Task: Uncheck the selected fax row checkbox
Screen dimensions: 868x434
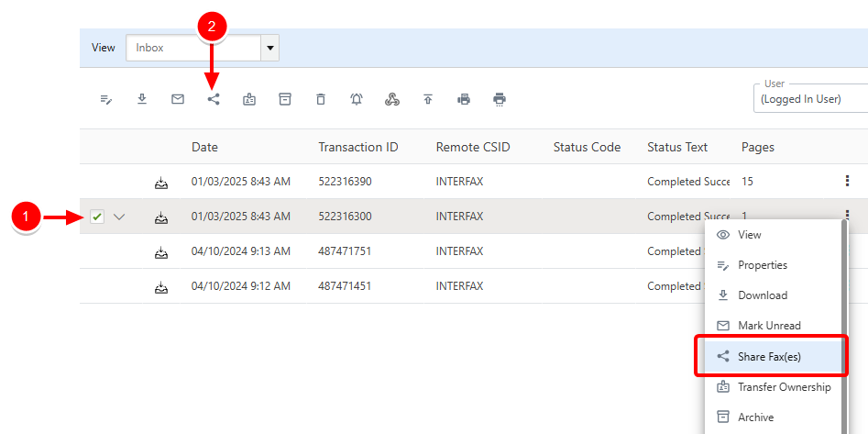Action: pos(97,217)
